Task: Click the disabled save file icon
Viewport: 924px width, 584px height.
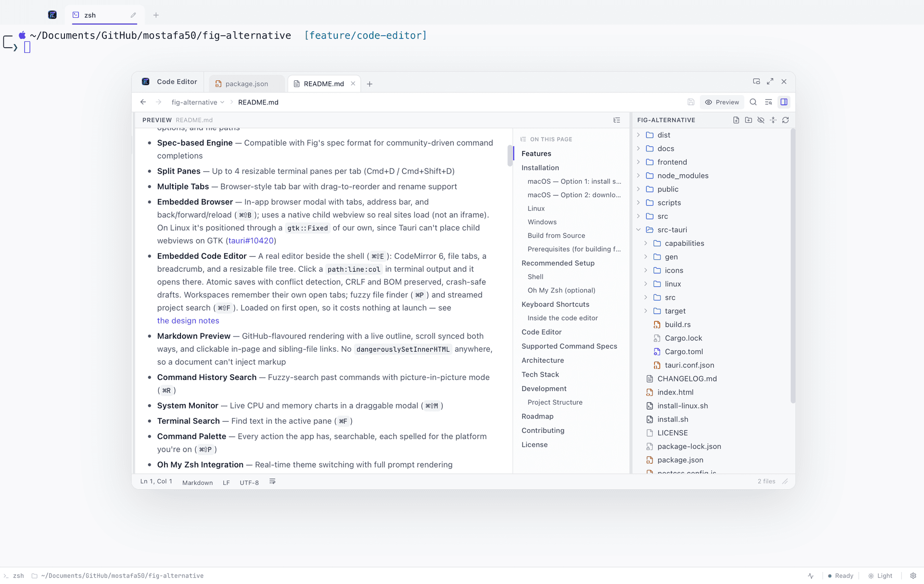Action: click(691, 102)
